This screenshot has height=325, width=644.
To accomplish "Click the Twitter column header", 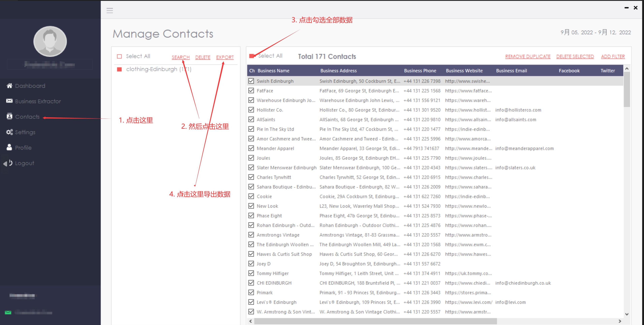I will [608, 71].
